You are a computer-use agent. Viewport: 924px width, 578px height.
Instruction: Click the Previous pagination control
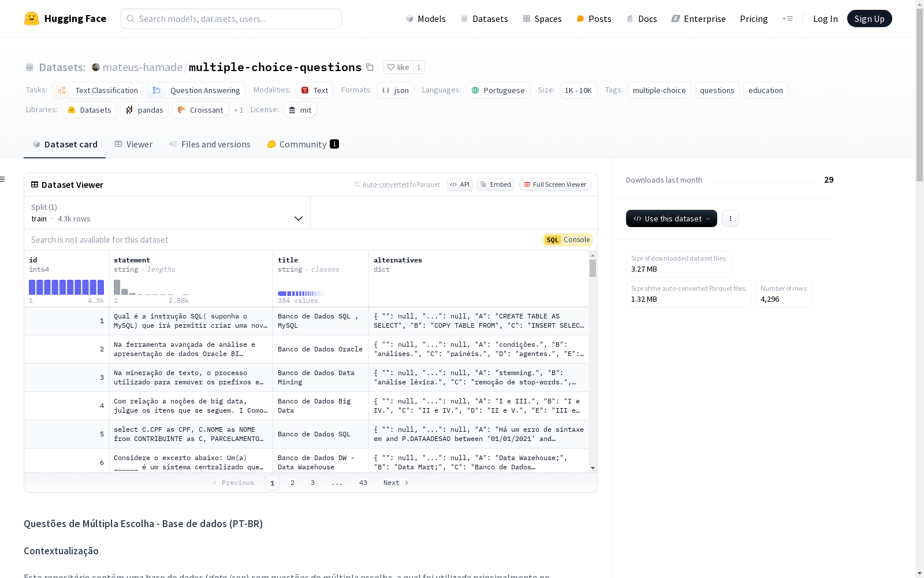[x=233, y=483]
